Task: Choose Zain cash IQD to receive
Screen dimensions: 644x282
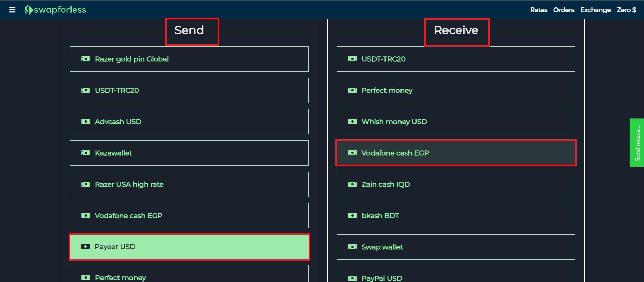Action: (x=456, y=184)
